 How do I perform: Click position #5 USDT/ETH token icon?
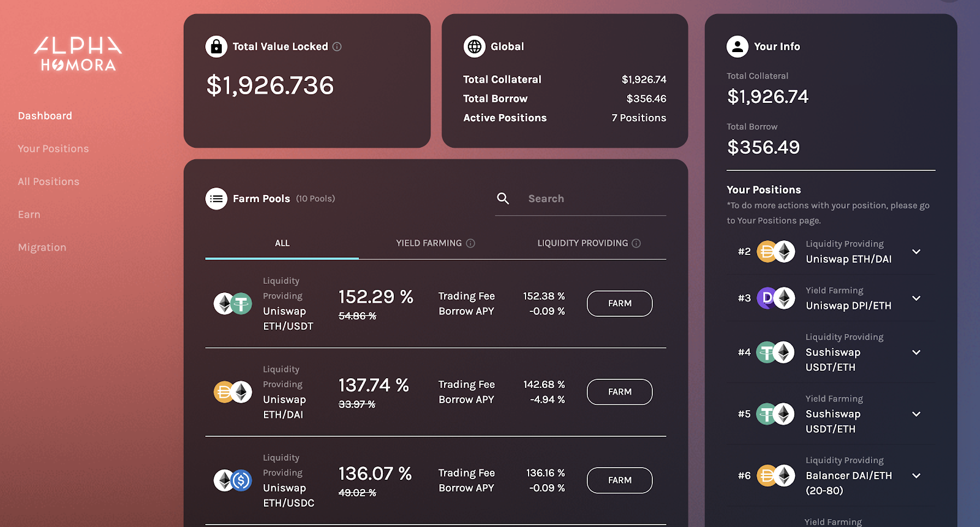click(x=776, y=414)
